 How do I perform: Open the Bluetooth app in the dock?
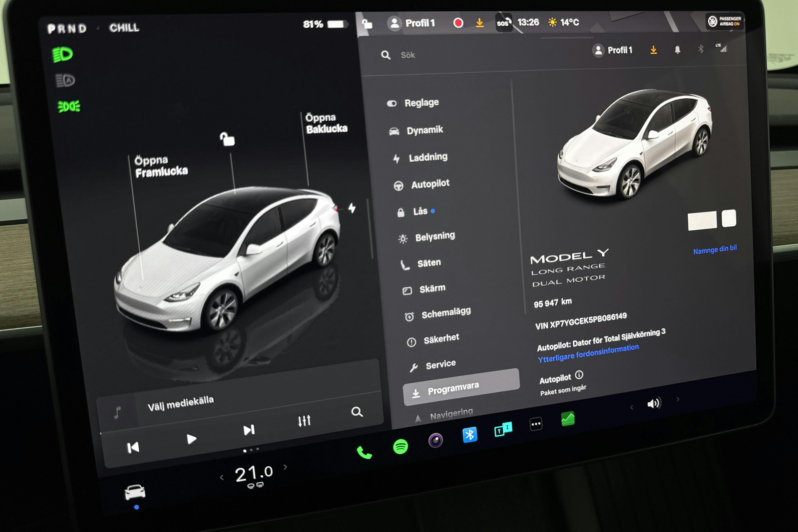tap(470, 435)
